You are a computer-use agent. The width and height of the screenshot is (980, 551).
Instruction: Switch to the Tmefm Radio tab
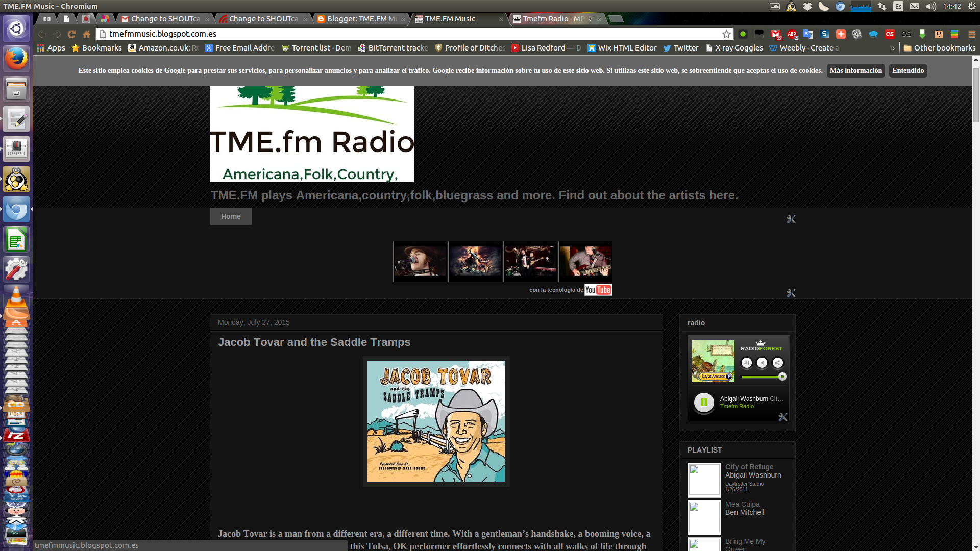point(553,19)
